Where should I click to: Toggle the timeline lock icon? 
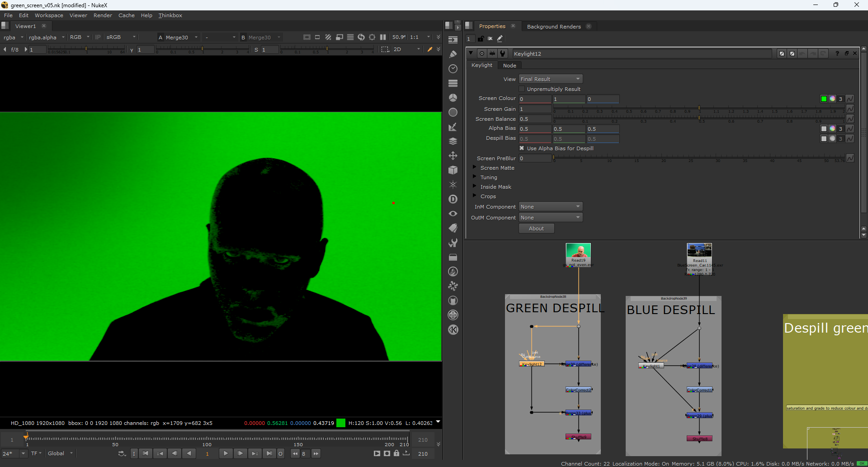396,453
